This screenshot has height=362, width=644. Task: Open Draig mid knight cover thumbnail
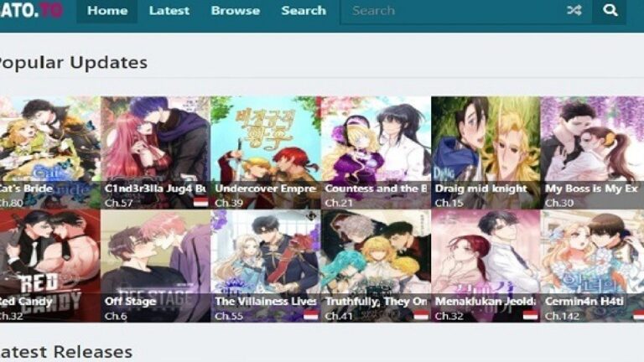click(486, 153)
